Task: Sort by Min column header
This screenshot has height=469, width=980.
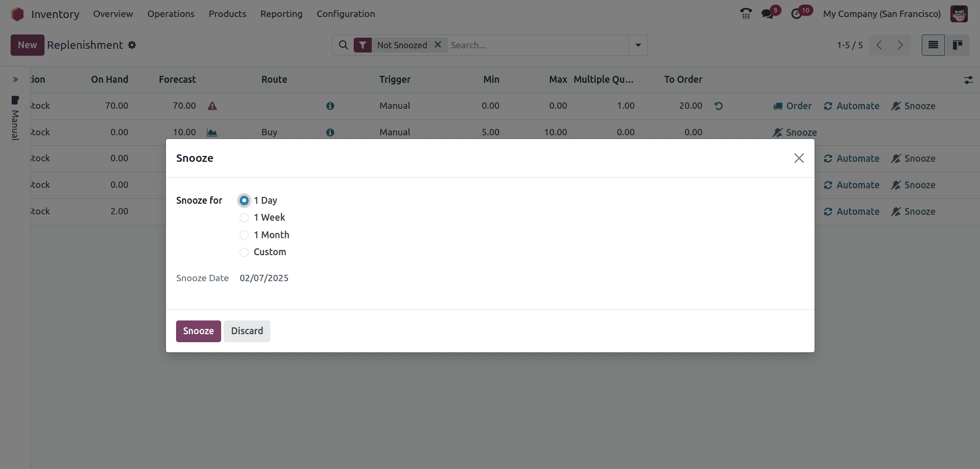Action: [x=491, y=80]
